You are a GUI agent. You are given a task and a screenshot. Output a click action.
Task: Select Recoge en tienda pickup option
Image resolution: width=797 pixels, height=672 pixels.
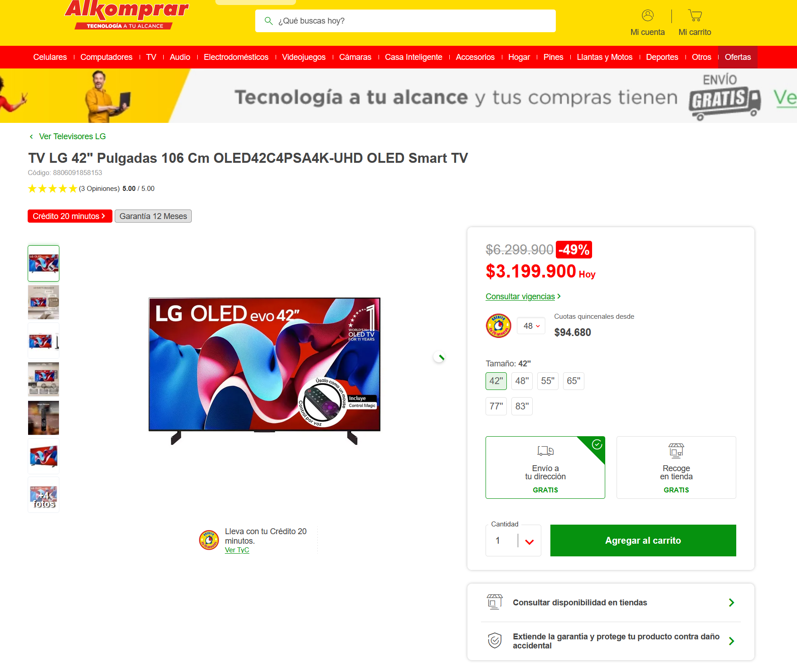tap(676, 467)
